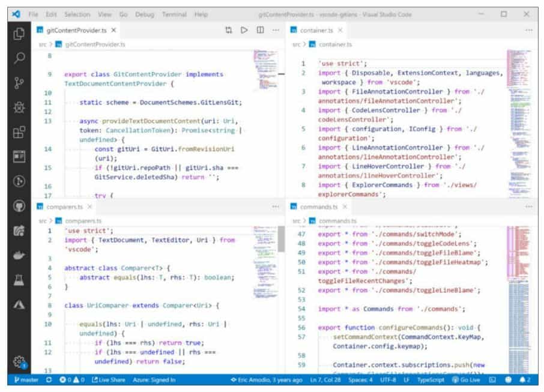The image size is (544, 392).
Task: Open the Debug menu
Action: [145, 14]
